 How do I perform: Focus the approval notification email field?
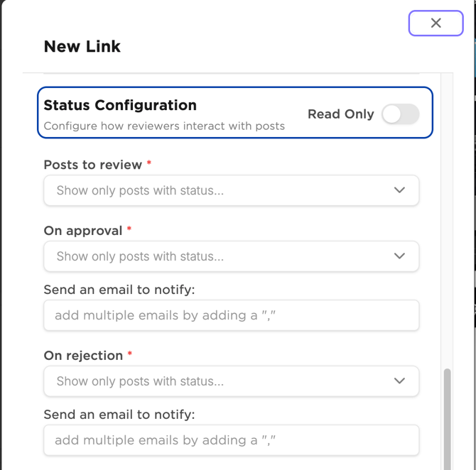(231, 315)
